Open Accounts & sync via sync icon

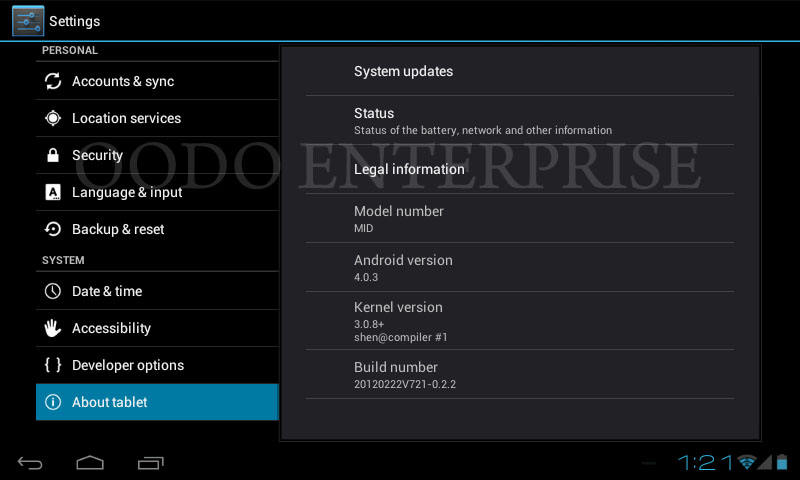click(x=53, y=81)
